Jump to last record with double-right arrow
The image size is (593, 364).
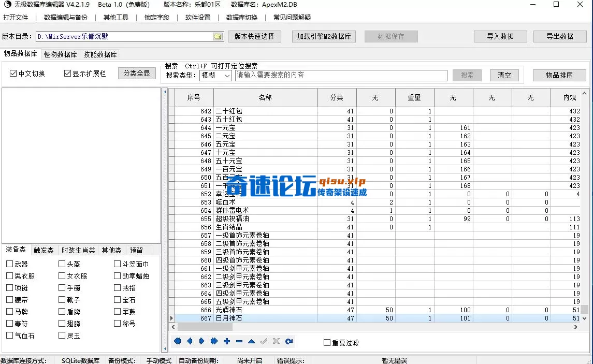pyautogui.click(x=214, y=341)
